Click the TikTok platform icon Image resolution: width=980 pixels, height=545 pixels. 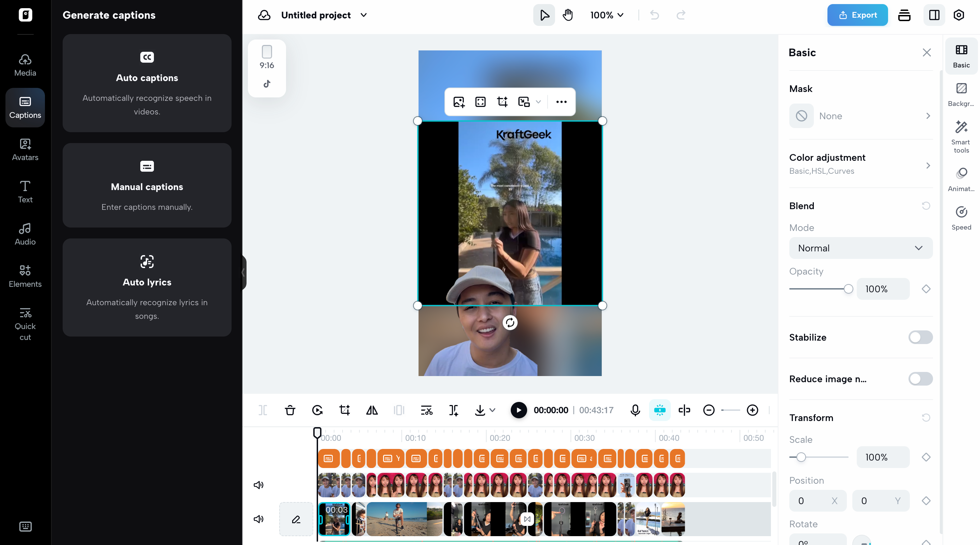click(x=267, y=84)
